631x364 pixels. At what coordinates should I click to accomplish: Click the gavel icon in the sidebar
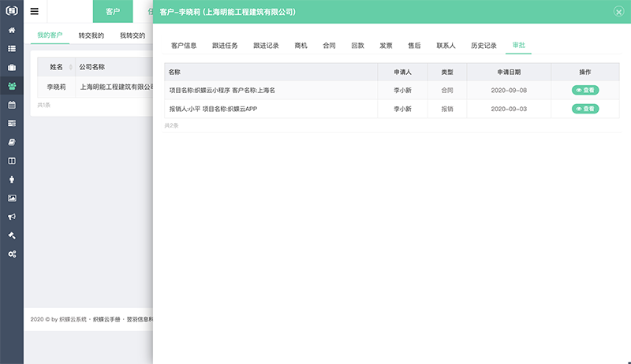pos(12,236)
